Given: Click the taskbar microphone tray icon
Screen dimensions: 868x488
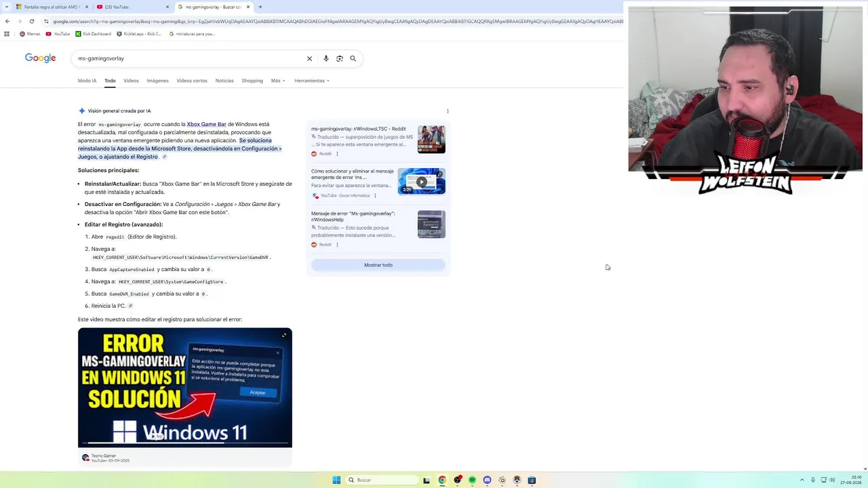Looking at the screenshot, I should pos(813,480).
